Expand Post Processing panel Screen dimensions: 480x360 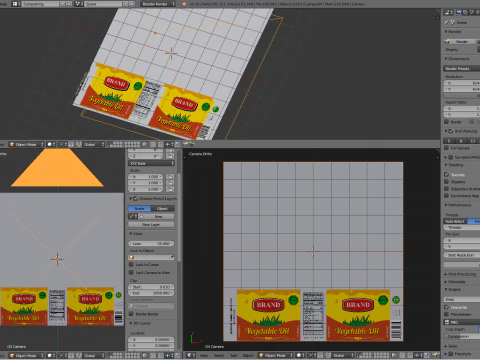tap(446, 274)
